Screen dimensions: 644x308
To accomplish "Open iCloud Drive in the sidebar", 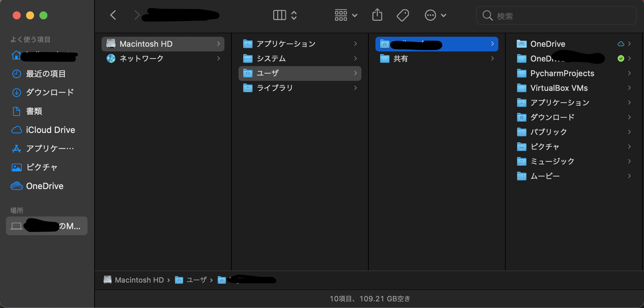I will coord(47,130).
